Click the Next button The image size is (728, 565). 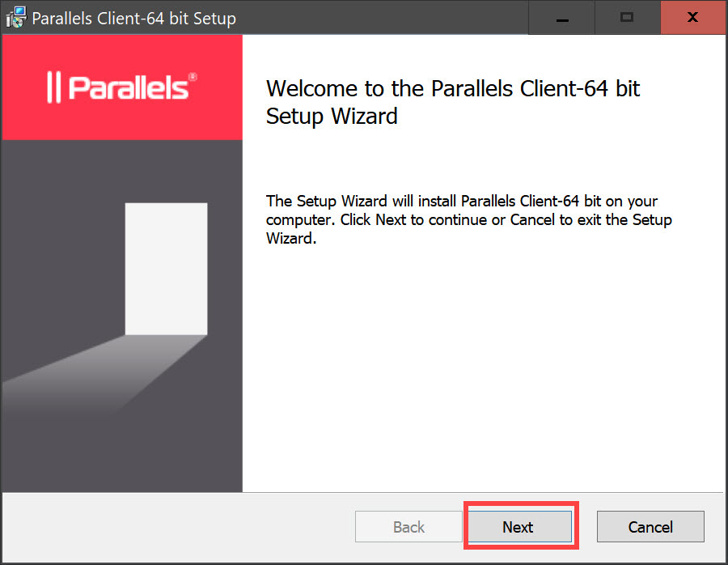point(518,527)
